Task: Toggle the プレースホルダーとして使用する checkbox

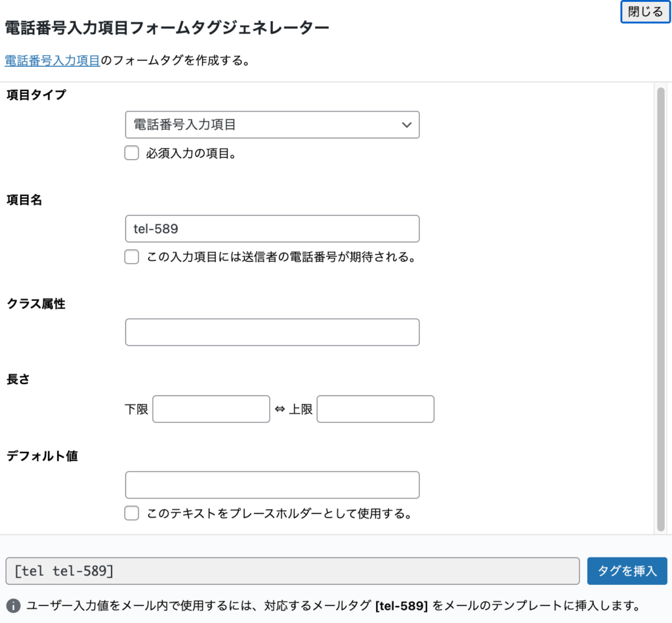Action: pyautogui.click(x=132, y=513)
